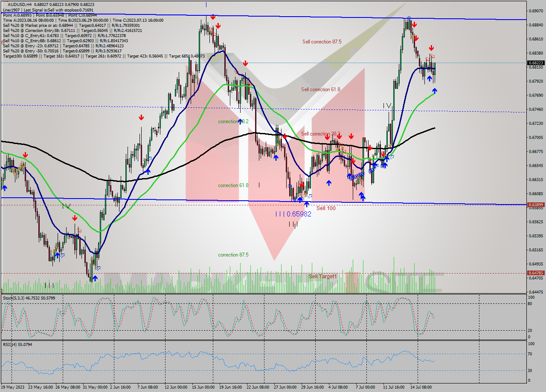This screenshot has height=392, width=546.
Task: Click the 'Sell %10 @ C_Entry61' line
Action: point(65,35)
